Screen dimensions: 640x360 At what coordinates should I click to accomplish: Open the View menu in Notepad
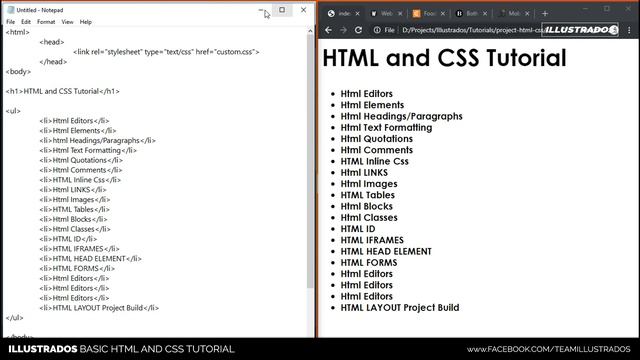coord(67,22)
